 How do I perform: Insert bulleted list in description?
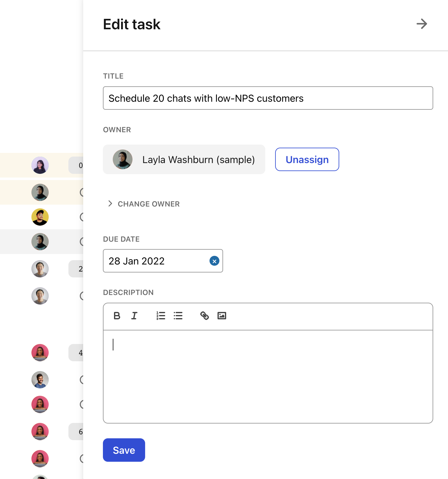[x=178, y=316]
